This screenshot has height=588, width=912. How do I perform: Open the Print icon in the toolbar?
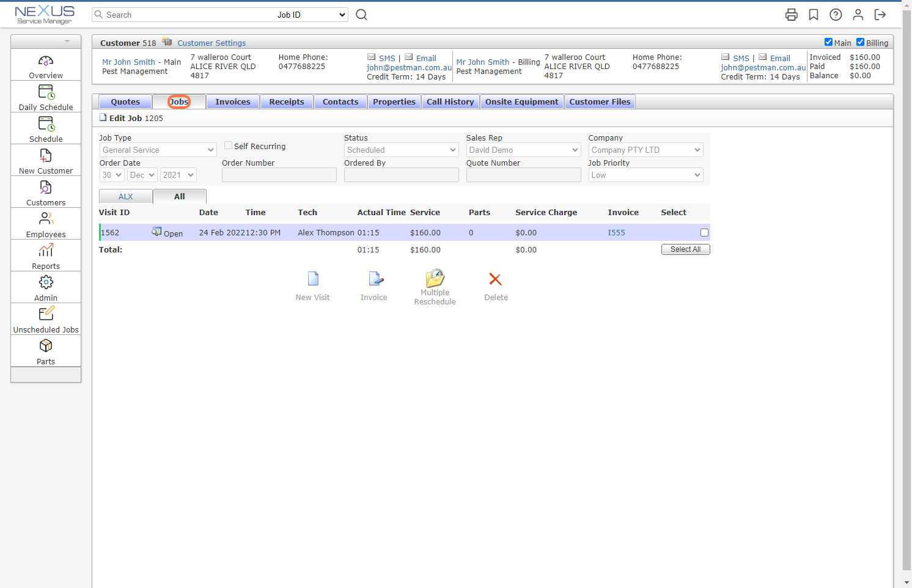tap(791, 14)
